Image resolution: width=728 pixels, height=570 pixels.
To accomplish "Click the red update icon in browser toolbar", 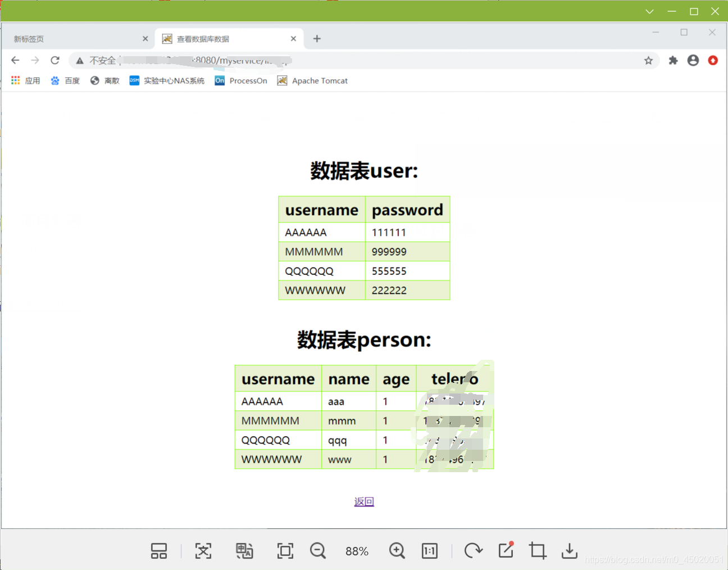I will 713,60.
